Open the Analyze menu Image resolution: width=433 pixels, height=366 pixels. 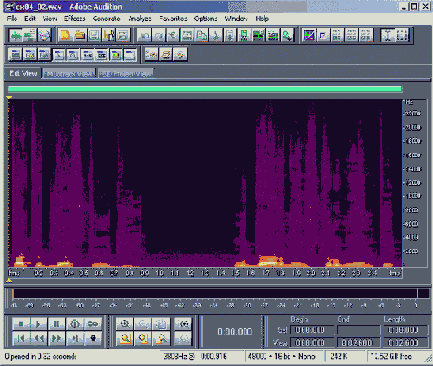pos(140,19)
